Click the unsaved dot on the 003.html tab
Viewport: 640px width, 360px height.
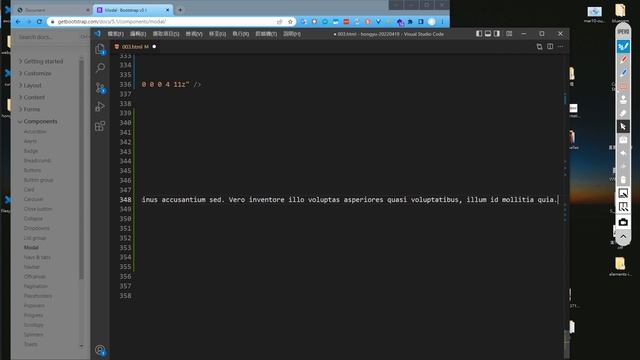pos(154,47)
